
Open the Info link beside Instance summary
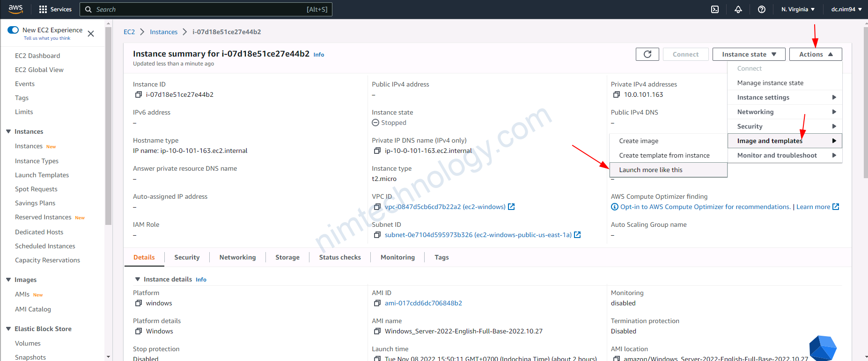[x=319, y=55]
